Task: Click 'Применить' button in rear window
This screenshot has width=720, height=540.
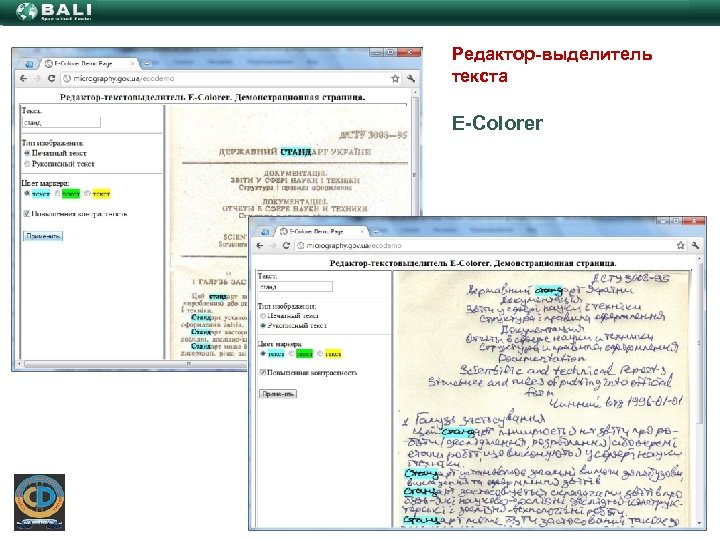Action: 43,236
